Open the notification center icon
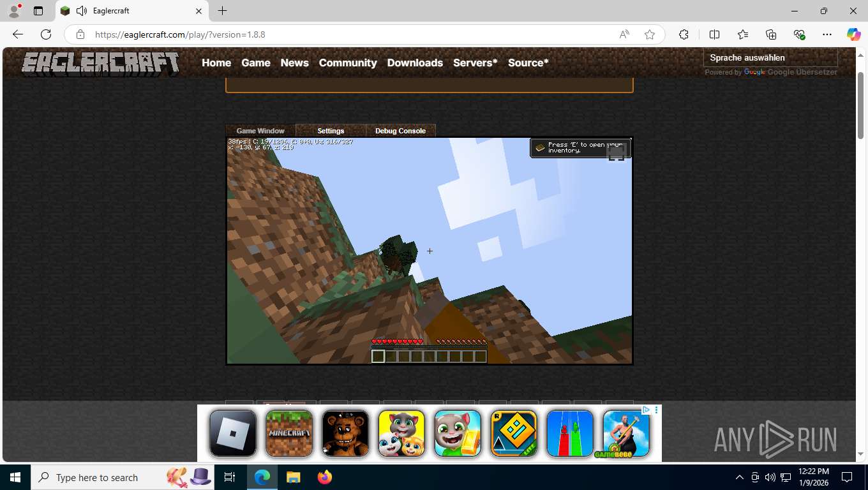Image resolution: width=868 pixels, height=490 pixels. (847, 477)
